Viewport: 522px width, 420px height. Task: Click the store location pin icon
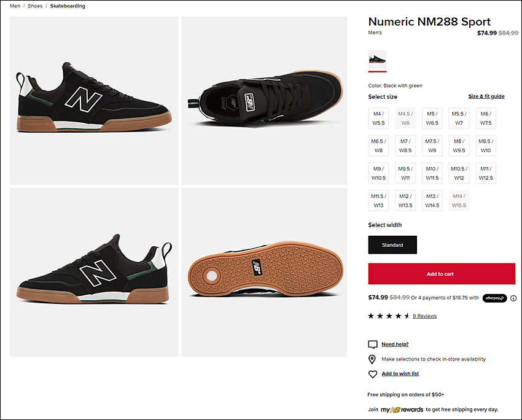click(x=372, y=359)
